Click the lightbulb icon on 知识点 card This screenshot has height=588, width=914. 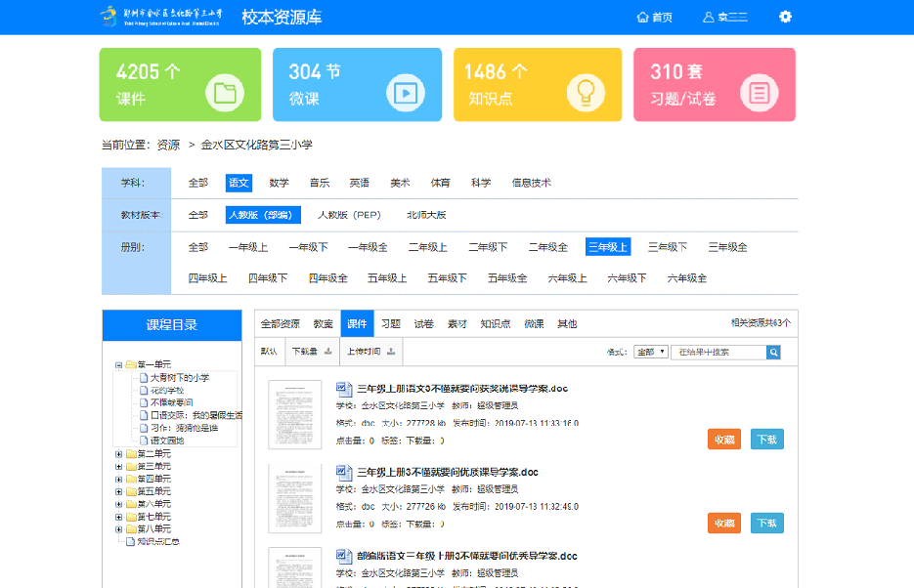586,93
